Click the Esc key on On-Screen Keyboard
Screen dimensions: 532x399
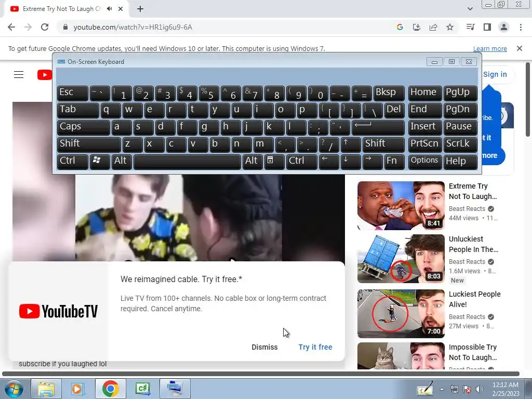tap(73, 93)
